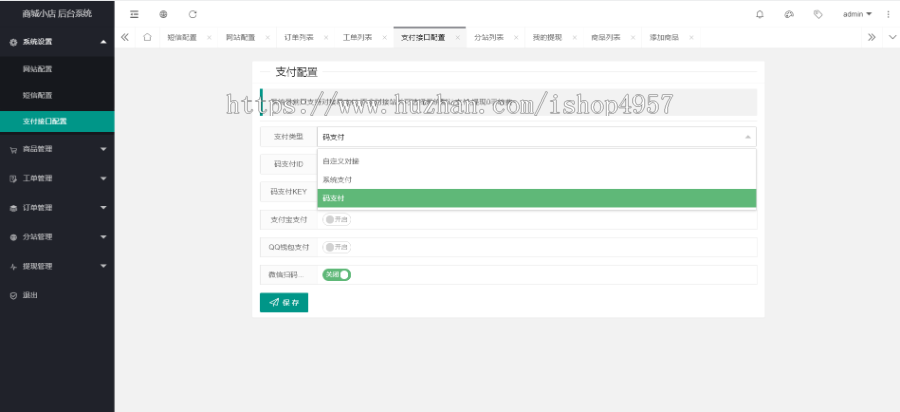Switch to the 商品列表 tab

click(x=606, y=38)
